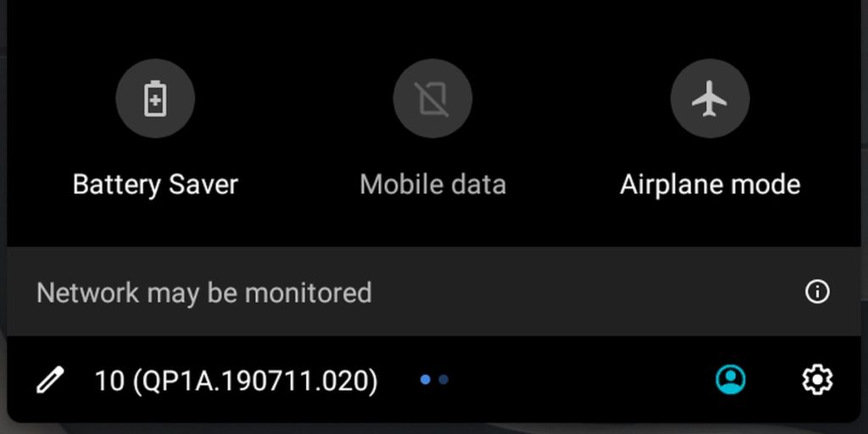Click the Mobile data text label
The image size is (868, 434).
tap(432, 184)
